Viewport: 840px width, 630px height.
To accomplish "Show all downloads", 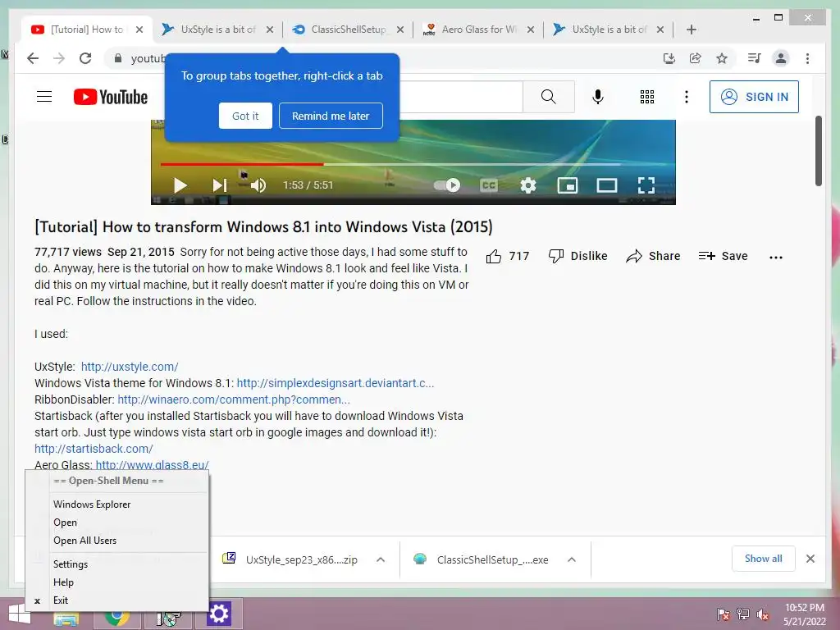I will click(x=764, y=559).
